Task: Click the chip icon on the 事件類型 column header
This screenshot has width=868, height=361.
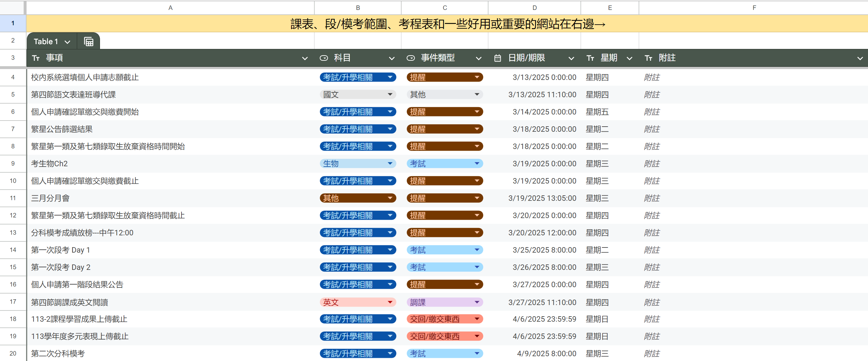Action: pyautogui.click(x=411, y=58)
